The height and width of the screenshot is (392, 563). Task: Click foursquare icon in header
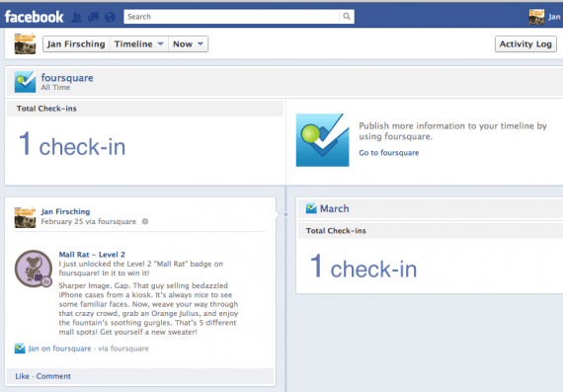pyautogui.click(x=25, y=82)
